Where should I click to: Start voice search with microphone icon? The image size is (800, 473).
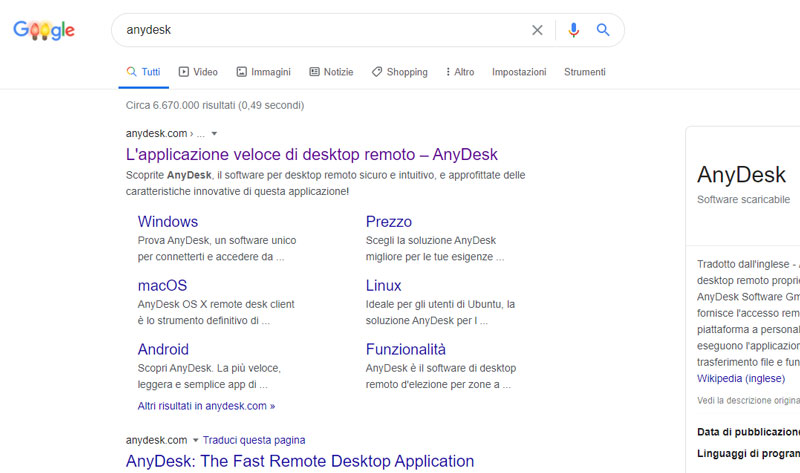tap(573, 30)
